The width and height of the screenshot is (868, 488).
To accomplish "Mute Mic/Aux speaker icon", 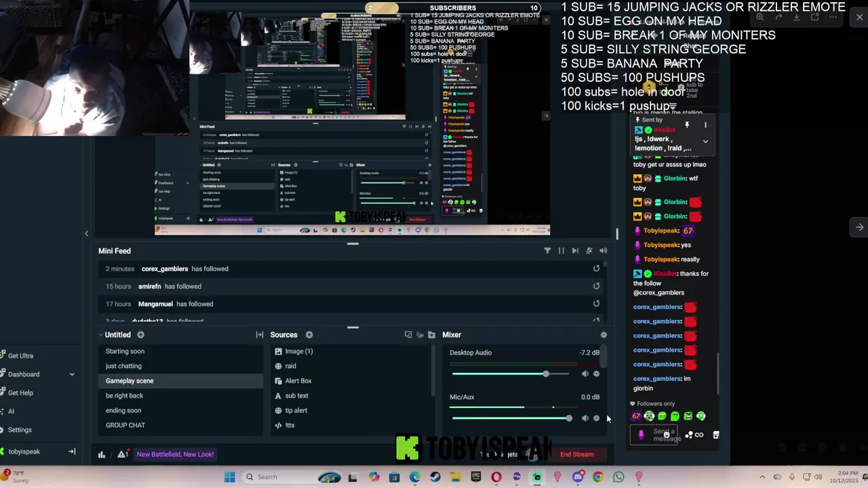I will coord(585,418).
